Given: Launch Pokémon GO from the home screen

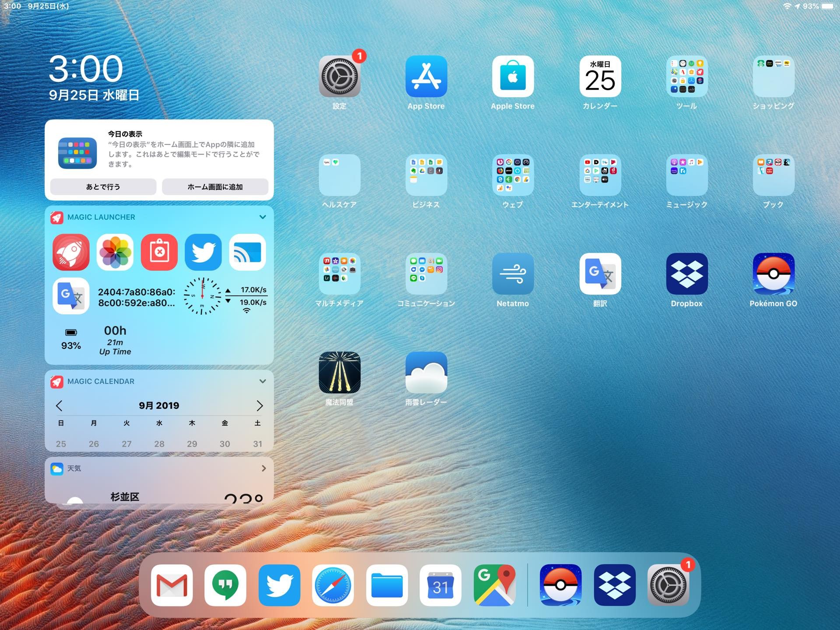Looking at the screenshot, I should [x=773, y=274].
